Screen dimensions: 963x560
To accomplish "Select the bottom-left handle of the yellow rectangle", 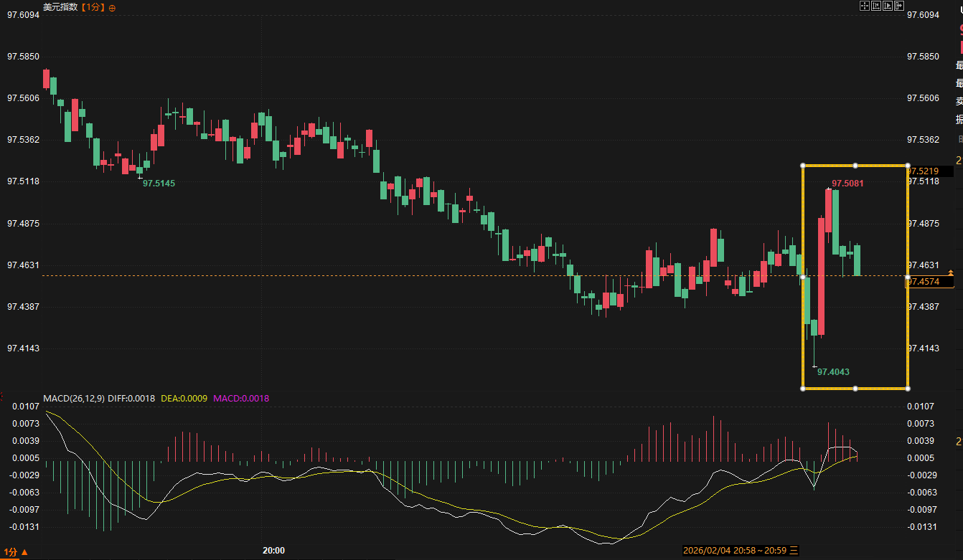I will pyautogui.click(x=803, y=389).
